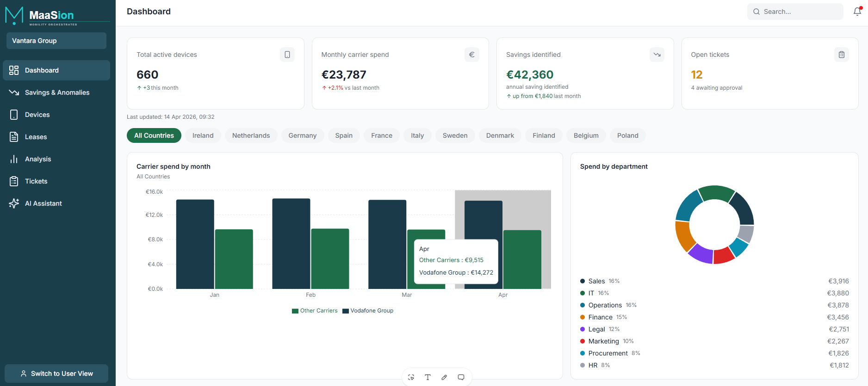Select the pencil tool in floating toolbar
The image size is (868, 386).
click(x=444, y=377)
